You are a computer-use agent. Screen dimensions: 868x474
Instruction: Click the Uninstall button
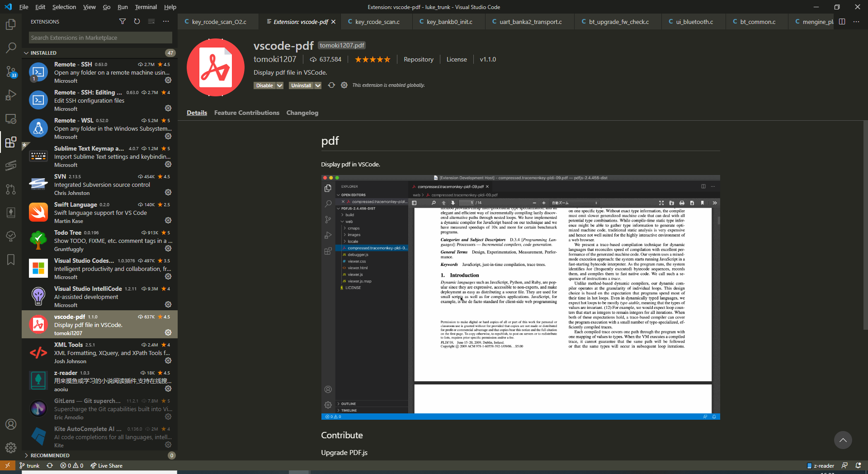301,85
